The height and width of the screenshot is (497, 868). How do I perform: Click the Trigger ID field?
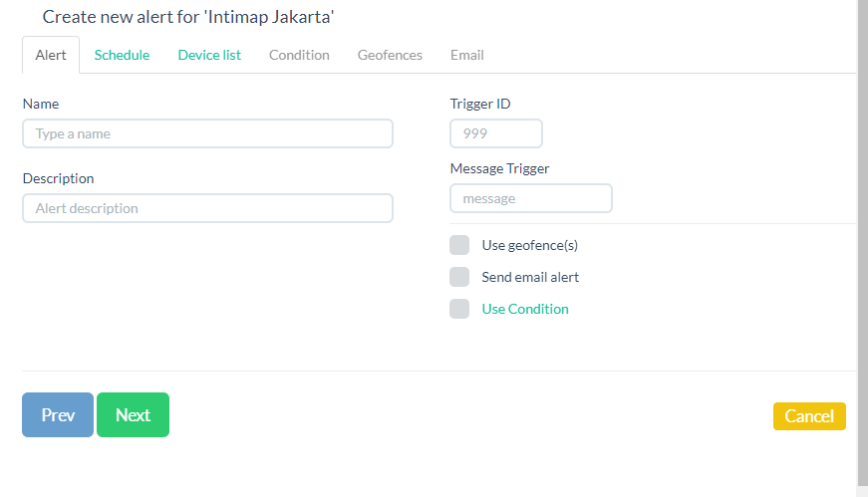coord(496,133)
